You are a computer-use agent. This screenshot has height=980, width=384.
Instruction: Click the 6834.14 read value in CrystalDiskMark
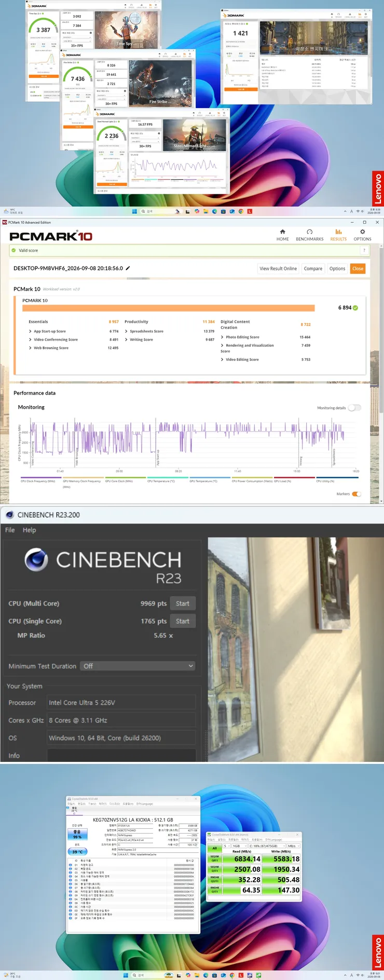242,859
